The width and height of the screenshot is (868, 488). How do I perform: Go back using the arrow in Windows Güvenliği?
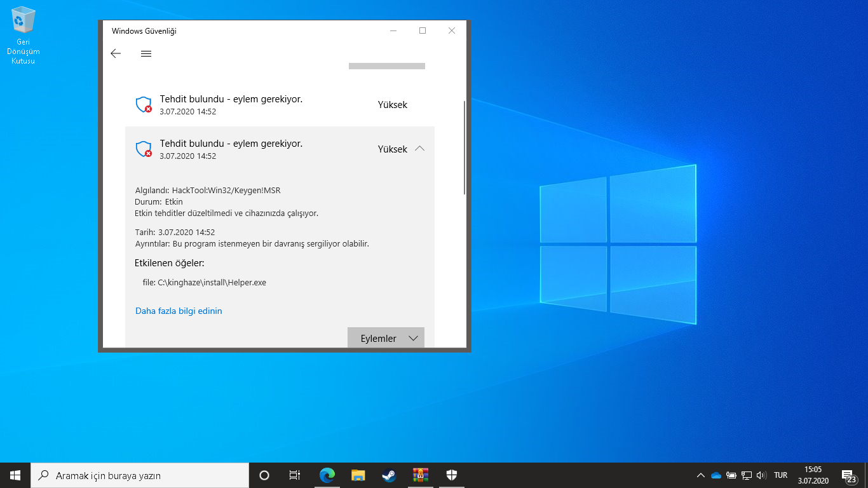[116, 54]
